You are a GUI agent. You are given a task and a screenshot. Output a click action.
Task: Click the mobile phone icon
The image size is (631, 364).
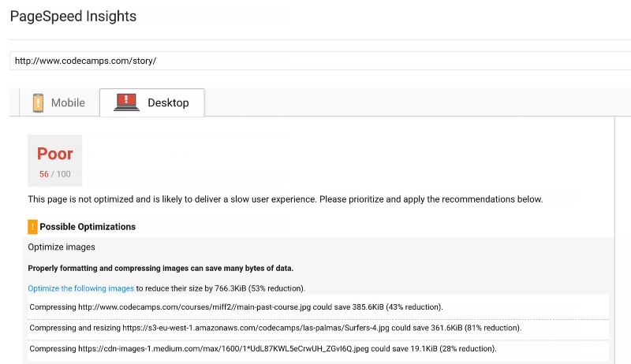[x=38, y=102]
